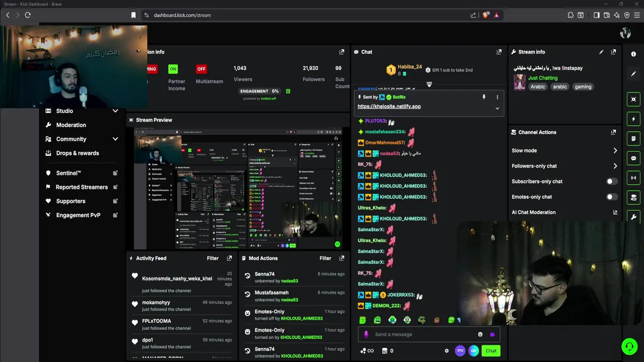Open the info icon in the right sidebar
This screenshot has width=644, height=362.
coord(633,54)
